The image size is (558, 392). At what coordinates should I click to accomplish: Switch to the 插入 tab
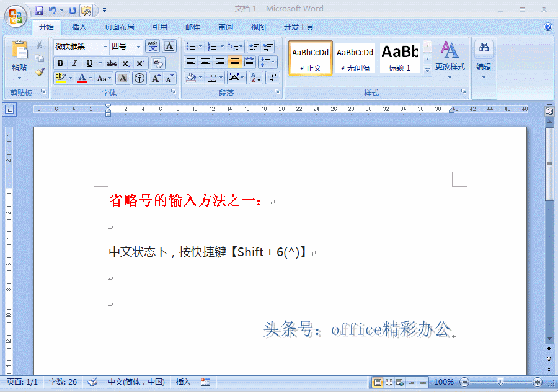(x=79, y=27)
